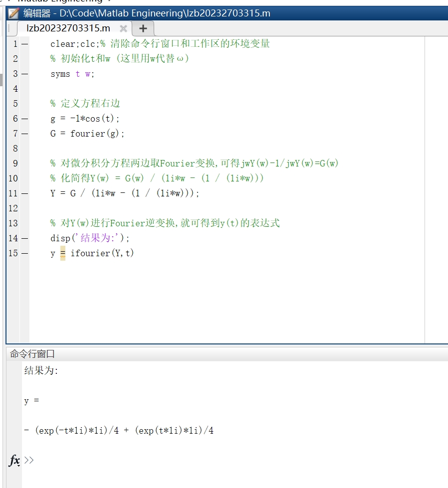This screenshot has width=448, height=488.
Task: Set breakpoint dash on line 6
Action: pyautogui.click(x=24, y=119)
